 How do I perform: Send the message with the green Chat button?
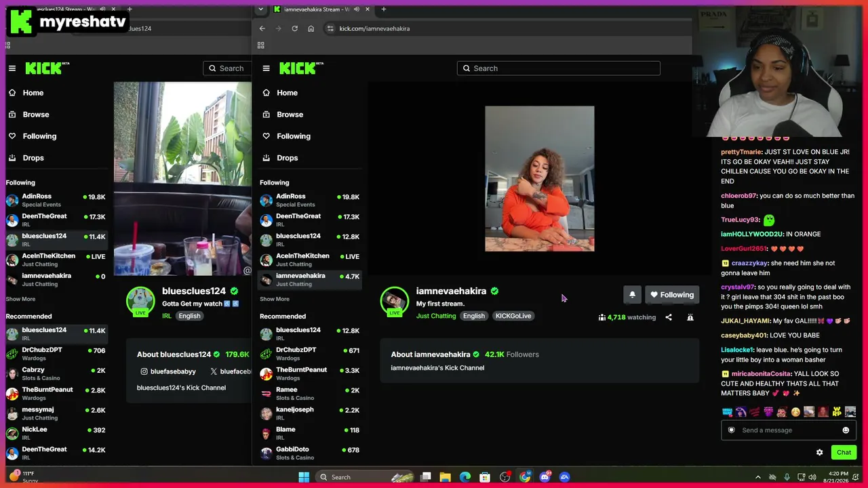[x=844, y=452]
